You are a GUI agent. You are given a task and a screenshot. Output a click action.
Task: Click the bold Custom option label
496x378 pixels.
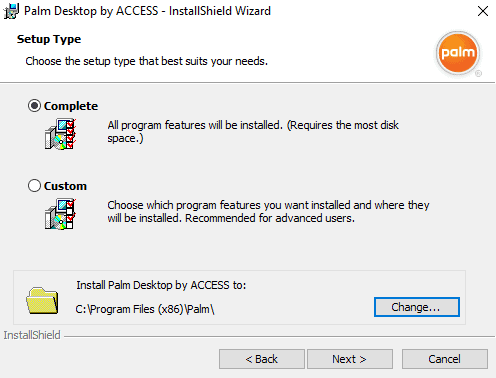(x=65, y=186)
